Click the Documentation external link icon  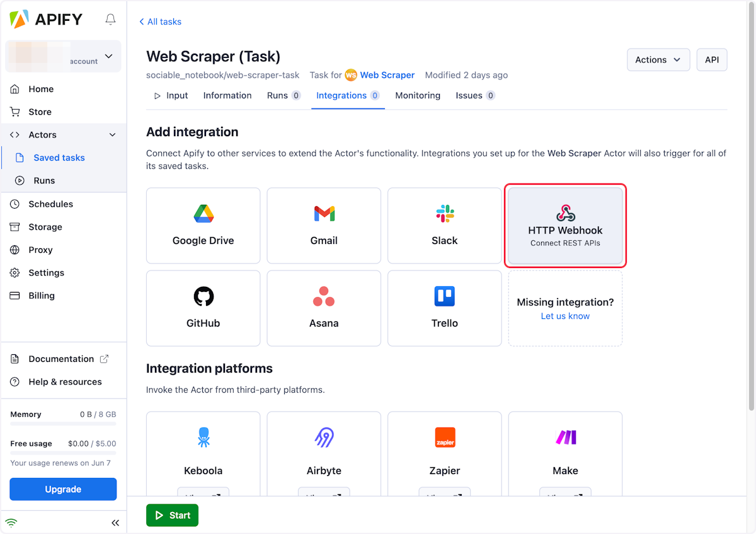point(105,359)
